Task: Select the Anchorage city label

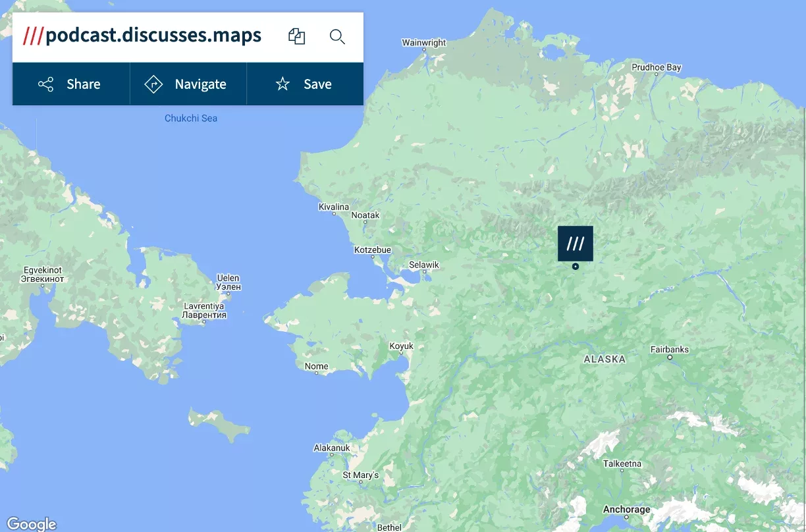Action: point(626,510)
